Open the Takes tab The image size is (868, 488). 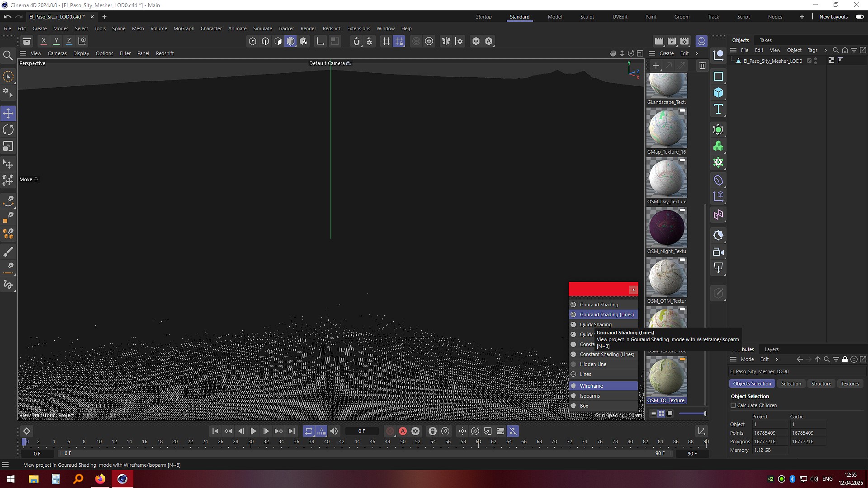766,40
